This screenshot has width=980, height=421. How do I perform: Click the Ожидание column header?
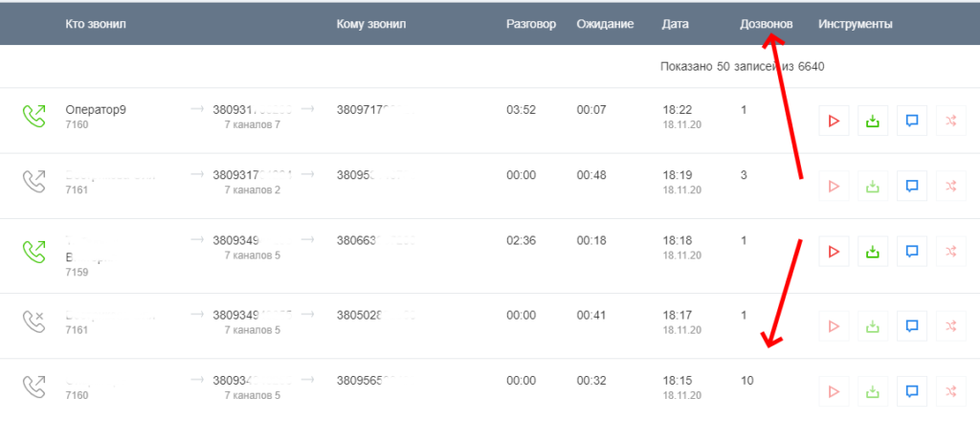pos(605,24)
